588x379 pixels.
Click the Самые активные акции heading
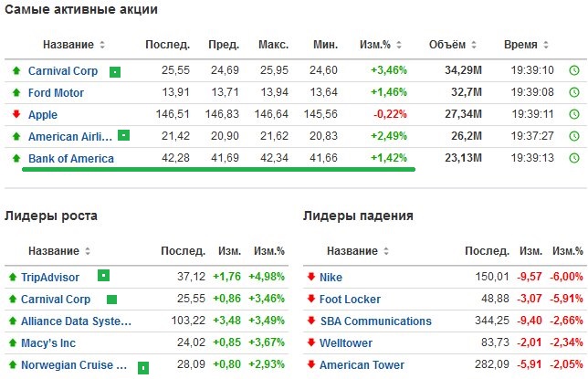pyautogui.click(x=81, y=9)
